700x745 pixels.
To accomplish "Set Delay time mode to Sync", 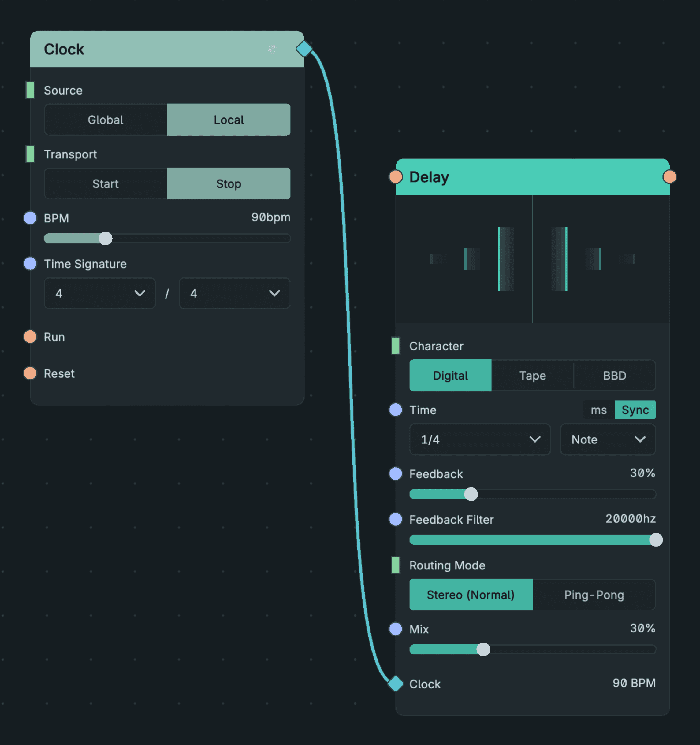I will (x=635, y=410).
